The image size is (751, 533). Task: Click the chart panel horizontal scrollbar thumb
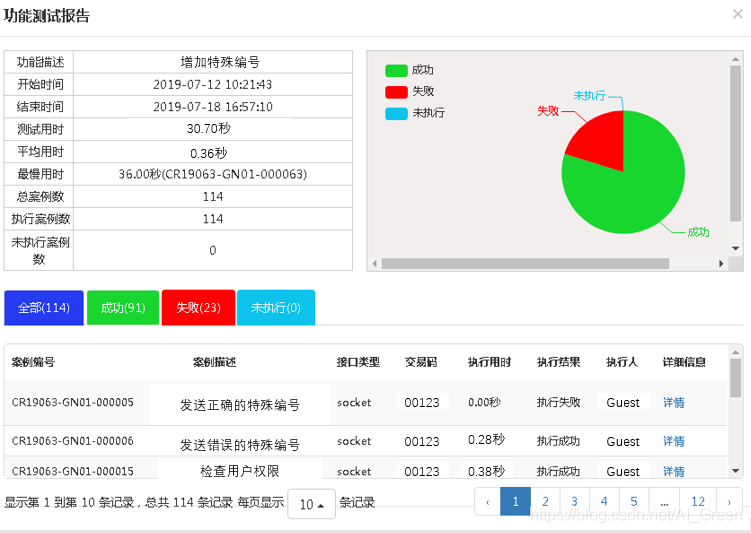tap(525, 263)
